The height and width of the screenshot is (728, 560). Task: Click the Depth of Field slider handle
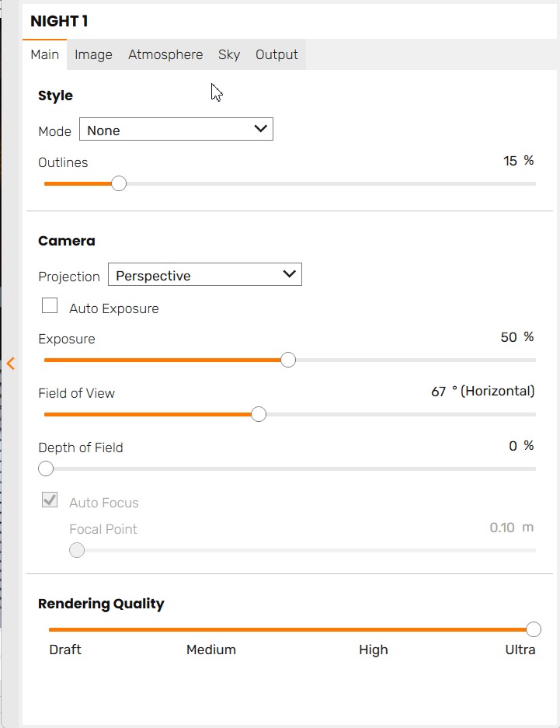pyautogui.click(x=46, y=468)
